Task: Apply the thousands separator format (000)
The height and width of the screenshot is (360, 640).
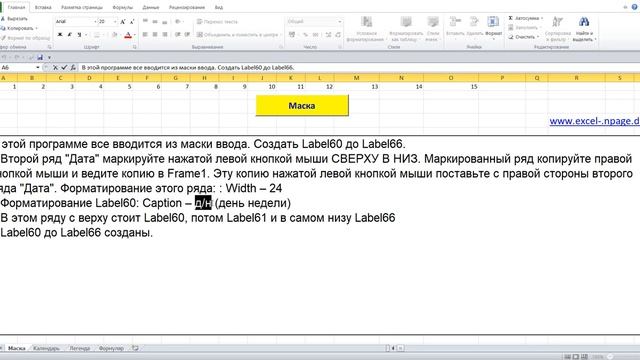Action: 316,35
